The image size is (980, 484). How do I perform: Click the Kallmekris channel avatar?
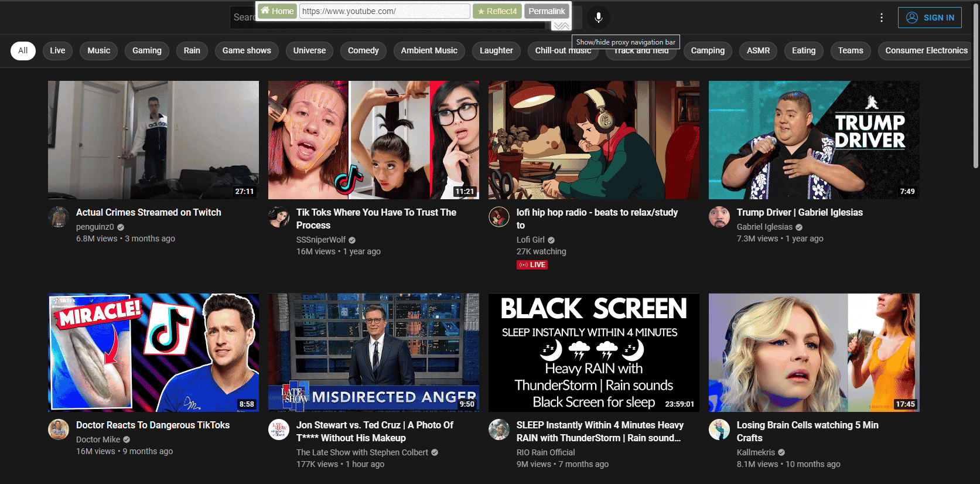pyautogui.click(x=719, y=430)
